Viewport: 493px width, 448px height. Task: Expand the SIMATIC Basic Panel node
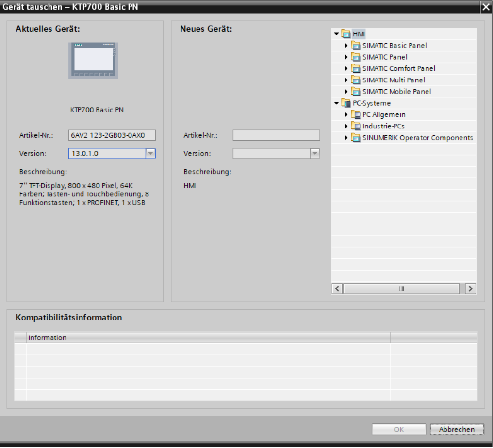(346, 46)
